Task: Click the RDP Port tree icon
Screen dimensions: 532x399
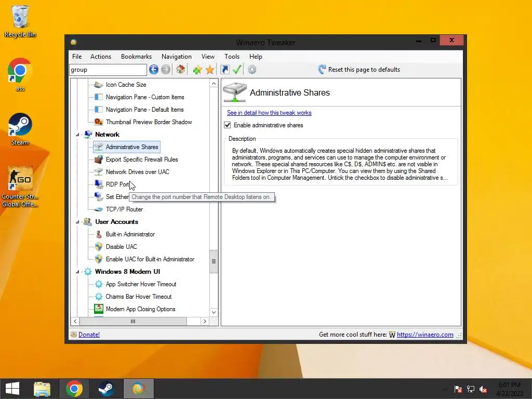Action: pos(98,184)
